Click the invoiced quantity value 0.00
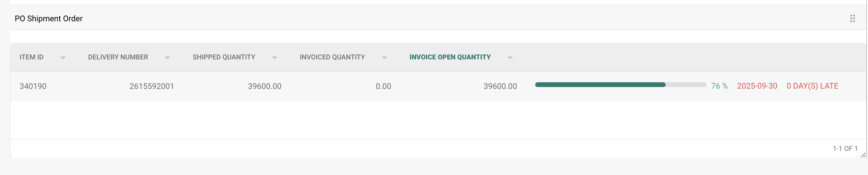The height and width of the screenshot is (175, 868). 383,86
